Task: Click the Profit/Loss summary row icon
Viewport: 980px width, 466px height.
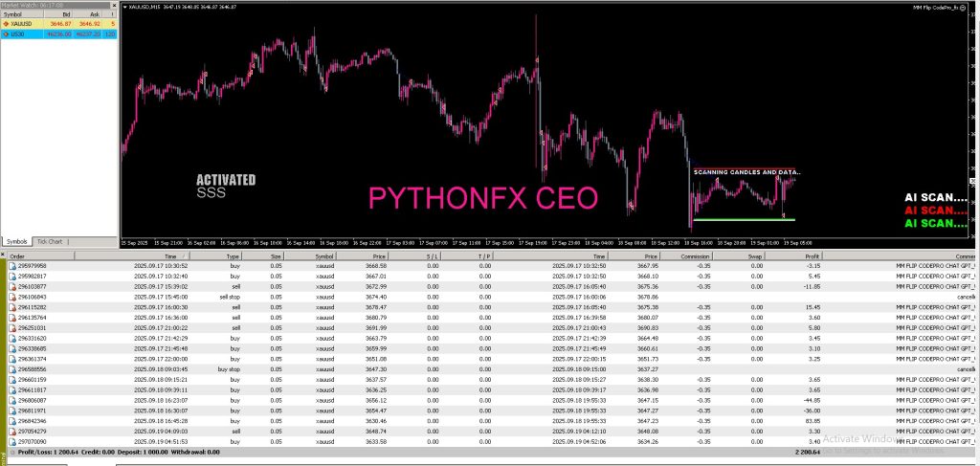Action: point(12,452)
